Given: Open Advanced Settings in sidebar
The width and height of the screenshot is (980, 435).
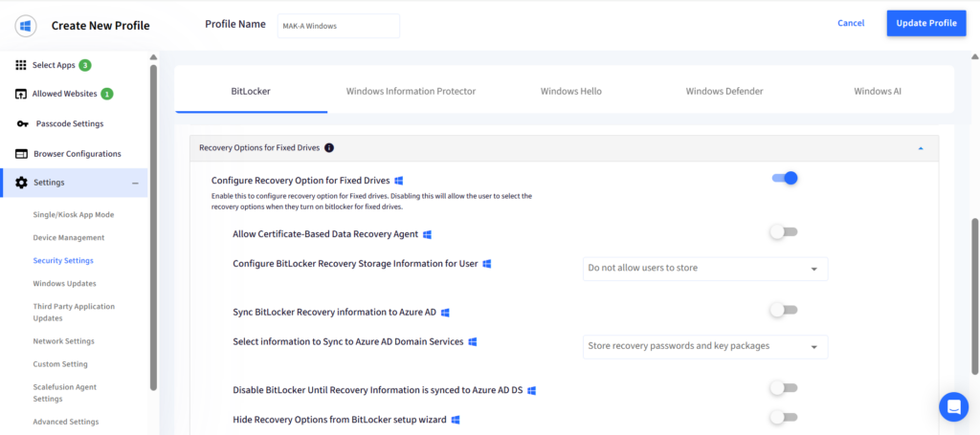Looking at the screenshot, I should tap(66, 422).
